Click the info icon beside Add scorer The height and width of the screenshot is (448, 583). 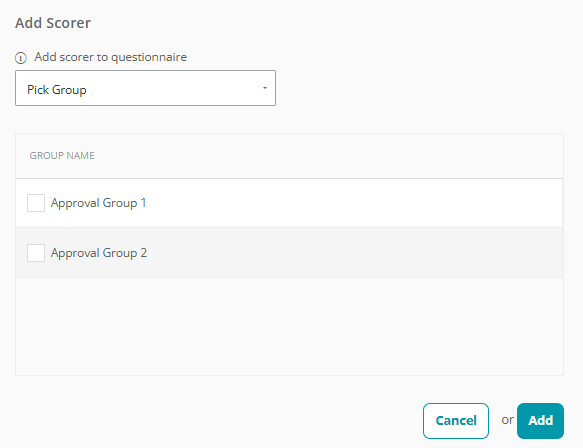[21, 58]
